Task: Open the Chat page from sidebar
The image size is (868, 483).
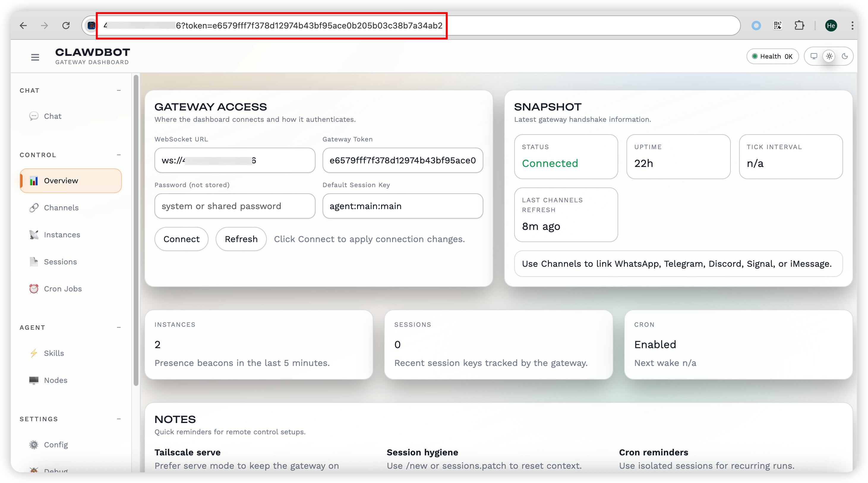Action: (53, 116)
